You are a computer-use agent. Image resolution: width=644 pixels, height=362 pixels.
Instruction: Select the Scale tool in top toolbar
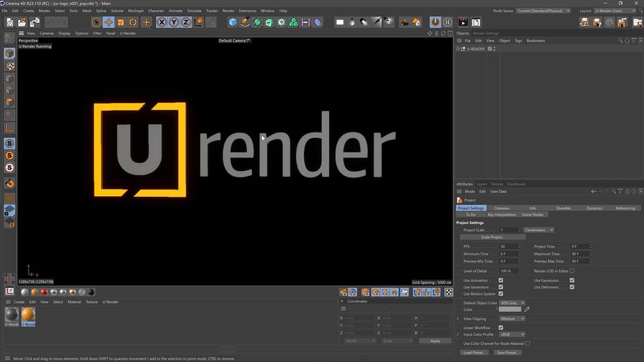[121, 22]
